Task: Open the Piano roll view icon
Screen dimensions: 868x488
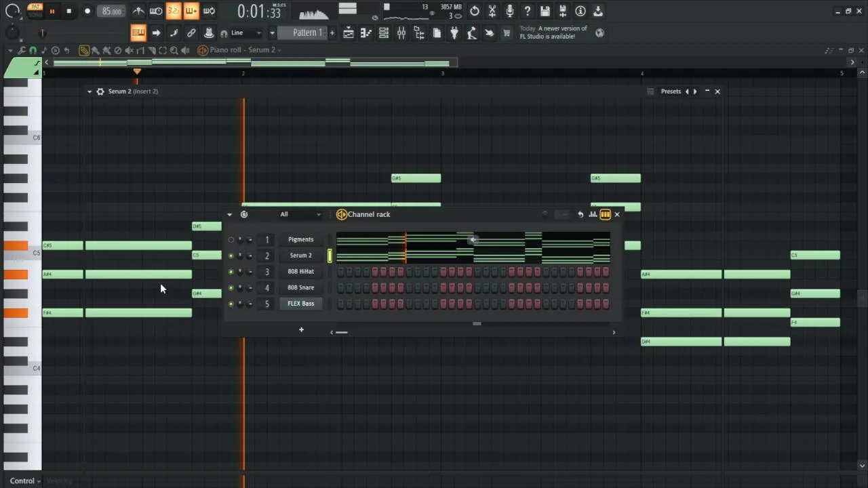Action: 366,33
